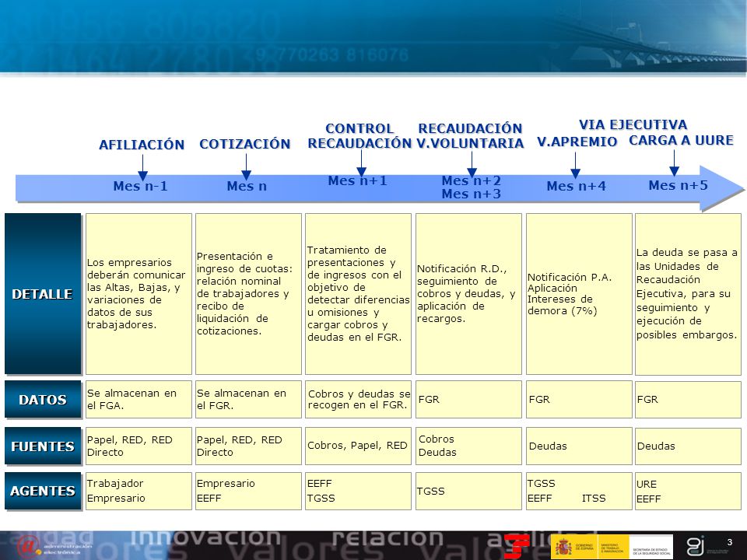The width and height of the screenshot is (747, 560).
Task: Click the Mes n+2 timeline label
Action: coord(472,181)
